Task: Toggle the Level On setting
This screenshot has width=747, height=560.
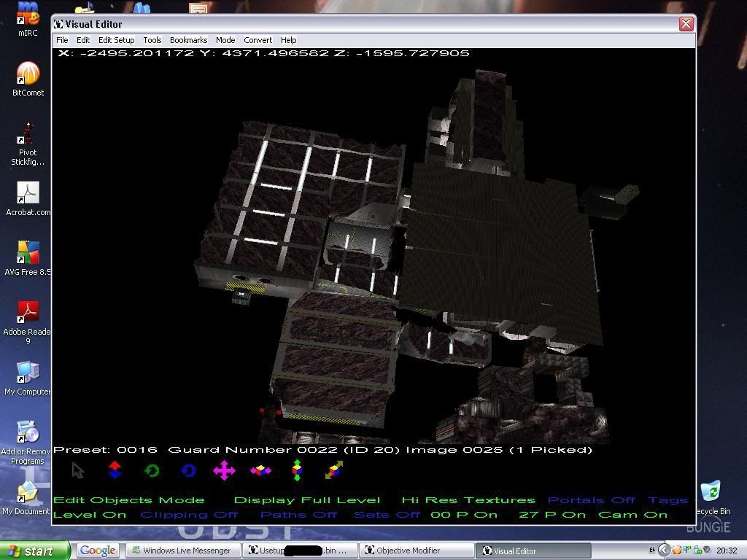Action: (x=90, y=515)
